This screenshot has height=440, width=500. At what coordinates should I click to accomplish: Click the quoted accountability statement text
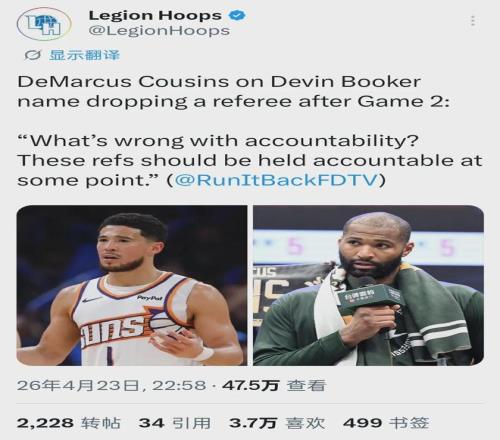250,160
